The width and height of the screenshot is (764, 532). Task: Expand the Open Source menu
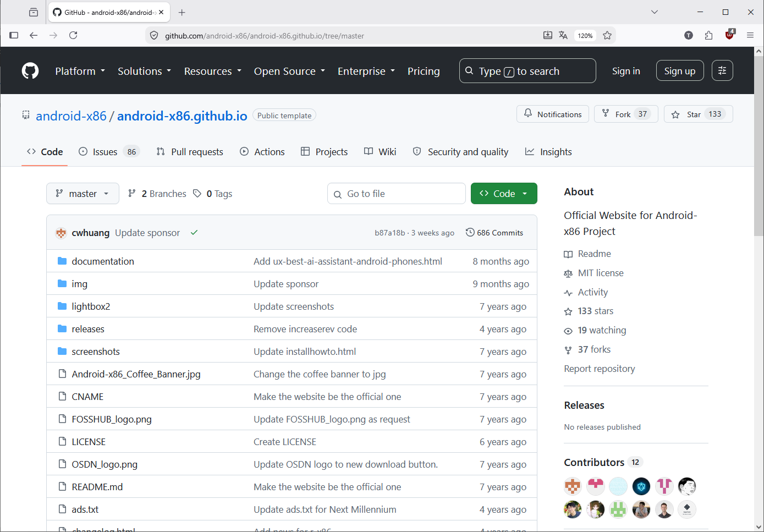click(x=290, y=71)
